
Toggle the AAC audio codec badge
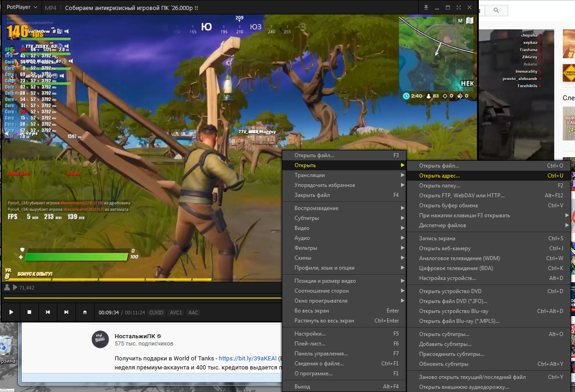pos(193,313)
